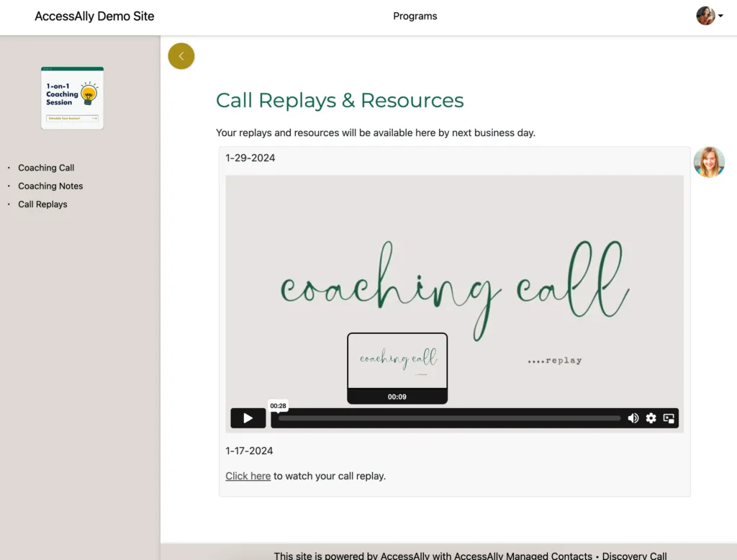Screen dimensions: 737x560
Task: Play the coaching call replay video
Action: (x=248, y=418)
